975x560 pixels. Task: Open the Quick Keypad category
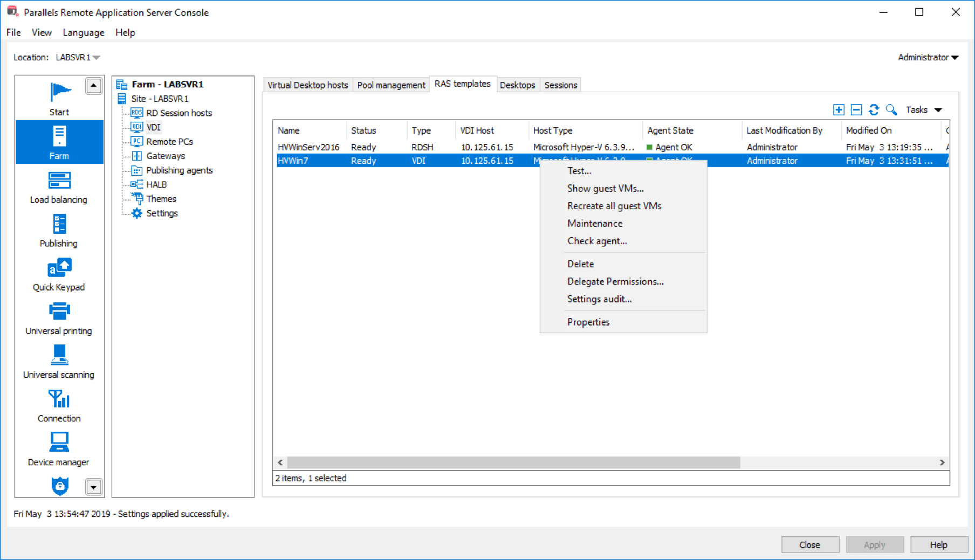click(x=59, y=274)
